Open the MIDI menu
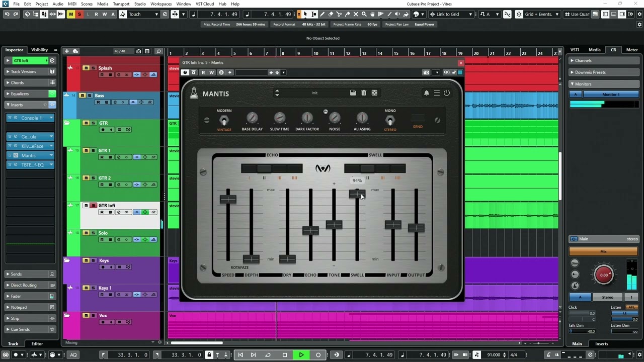This screenshot has height=362, width=644. [x=72, y=4]
